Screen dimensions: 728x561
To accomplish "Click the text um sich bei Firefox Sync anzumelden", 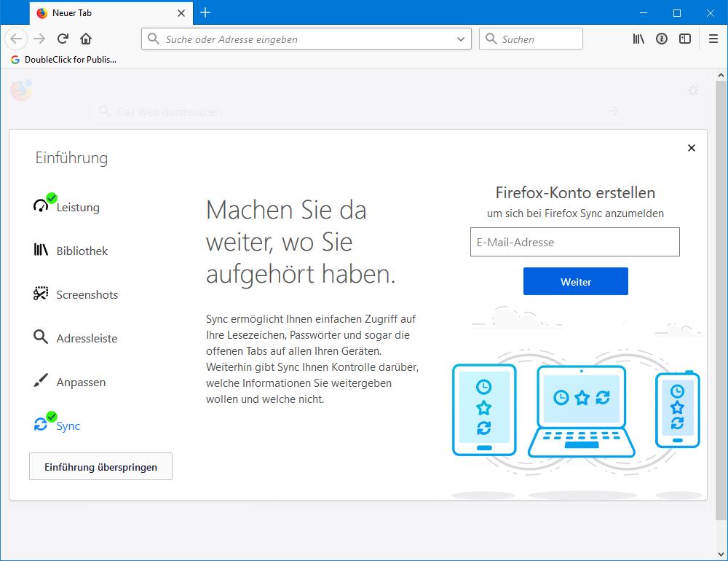I will [575, 213].
